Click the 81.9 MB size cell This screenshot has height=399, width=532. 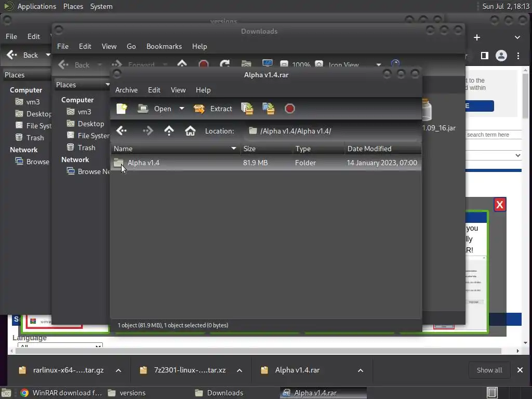(x=256, y=163)
